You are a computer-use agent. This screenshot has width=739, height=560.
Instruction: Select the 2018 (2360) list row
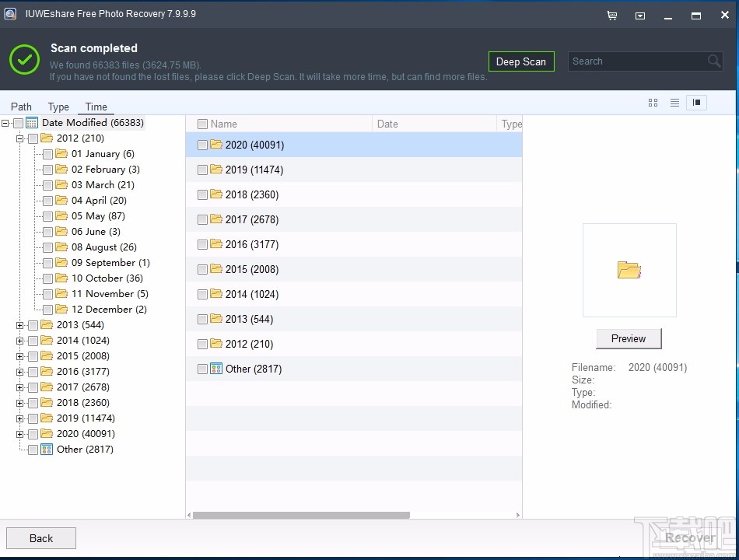pyautogui.click(x=354, y=194)
